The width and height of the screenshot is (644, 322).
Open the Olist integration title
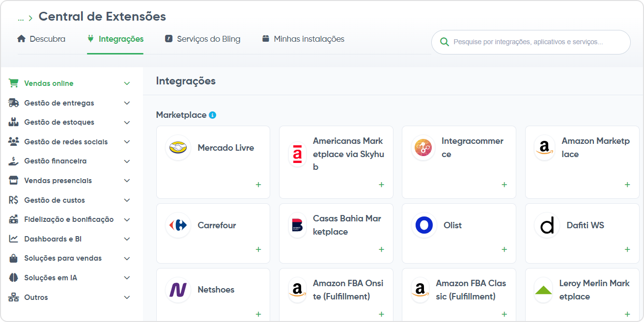[452, 225]
